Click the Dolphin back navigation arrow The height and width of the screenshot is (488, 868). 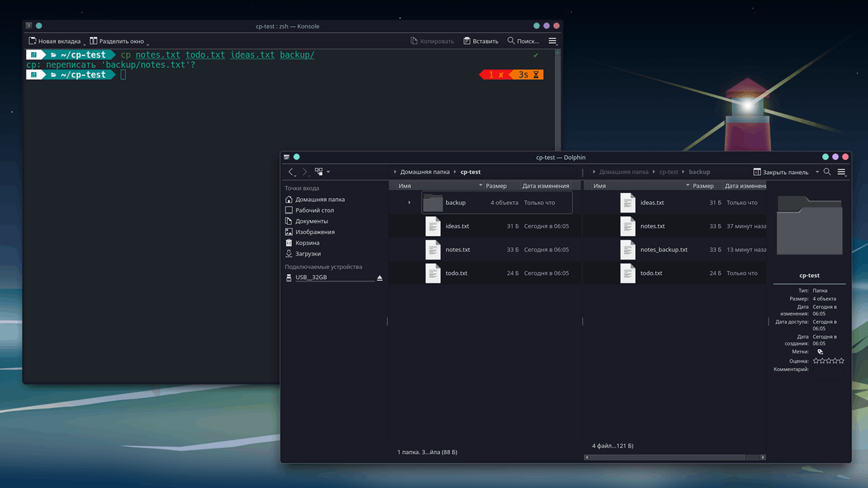tap(291, 172)
